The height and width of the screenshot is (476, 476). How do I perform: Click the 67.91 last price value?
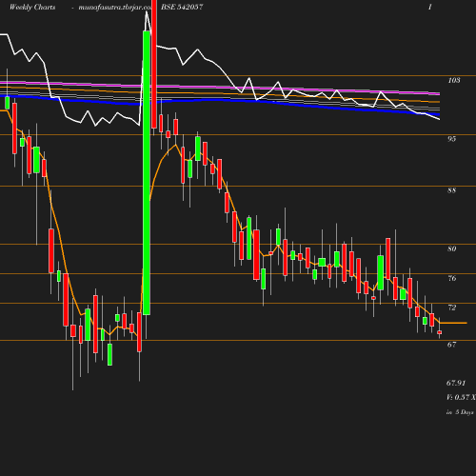(456, 383)
